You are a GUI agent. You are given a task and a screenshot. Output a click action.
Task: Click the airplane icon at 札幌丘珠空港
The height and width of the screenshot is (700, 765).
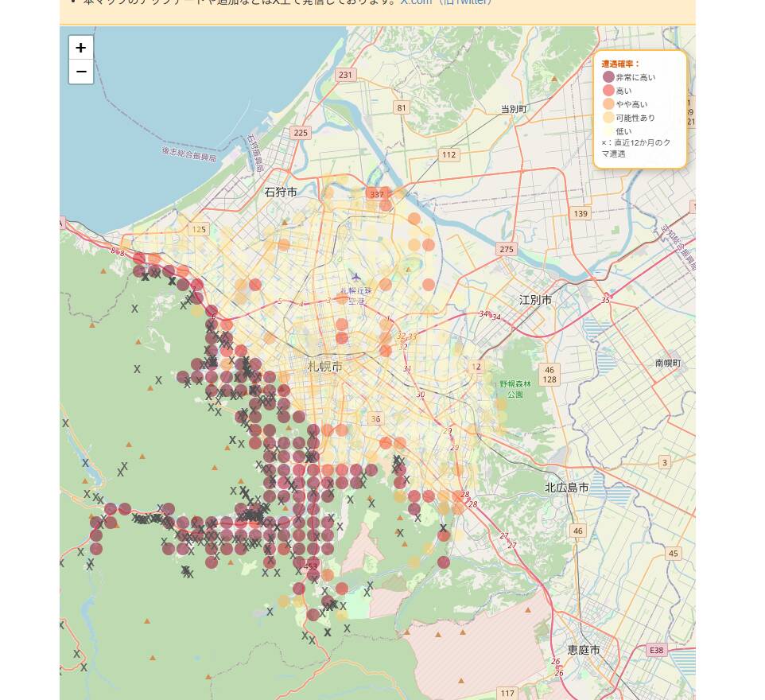(355, 277)
